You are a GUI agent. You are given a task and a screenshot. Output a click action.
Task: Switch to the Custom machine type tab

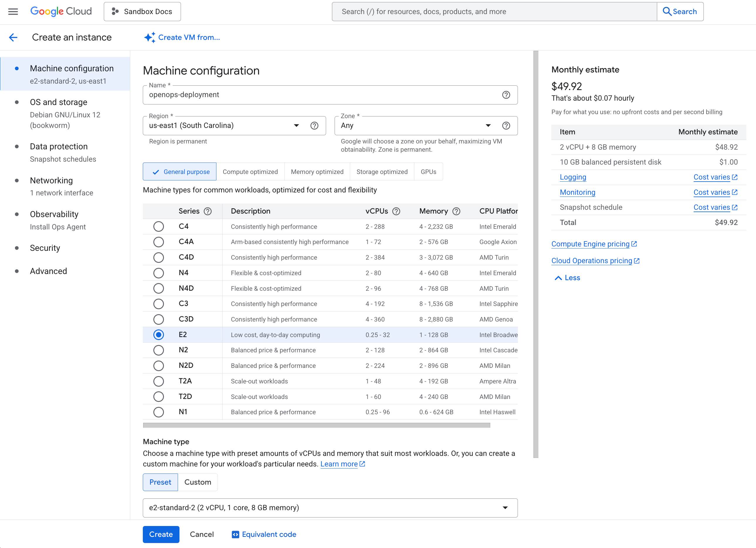tap(198, 482)
